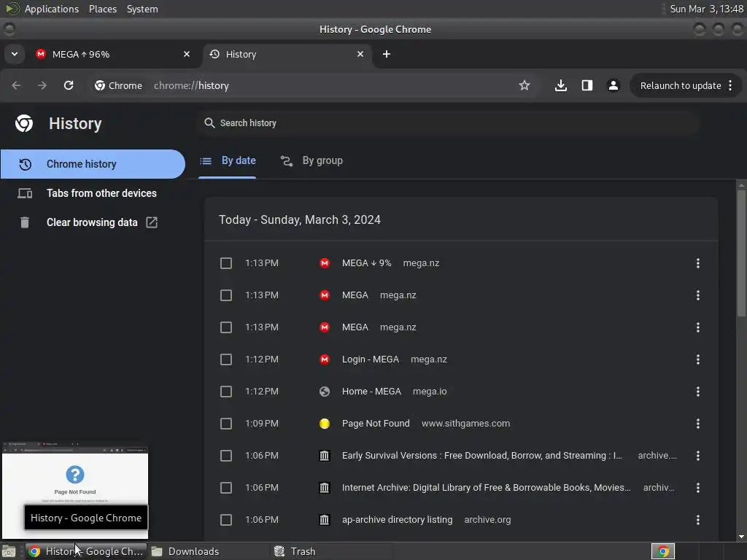This screenshot has height=560, width=747.
Task: Open more actions for ap-archive directory listing
Action: coord(698,520)
